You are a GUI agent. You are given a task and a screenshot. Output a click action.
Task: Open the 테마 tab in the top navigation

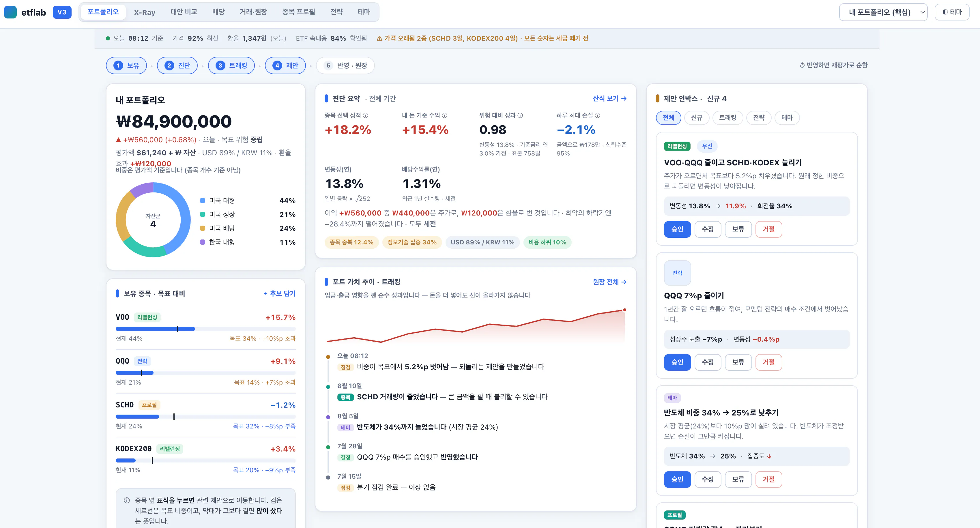(364, 12)
